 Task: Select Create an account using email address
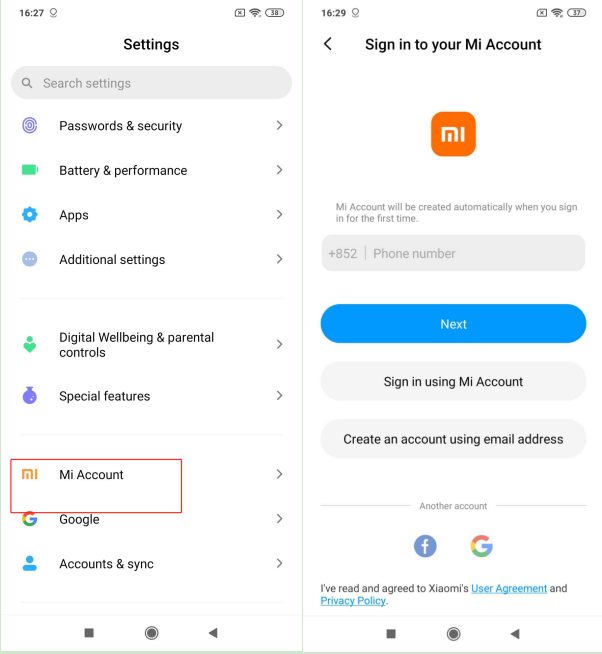pyautogui.click(x=453, y=439)
